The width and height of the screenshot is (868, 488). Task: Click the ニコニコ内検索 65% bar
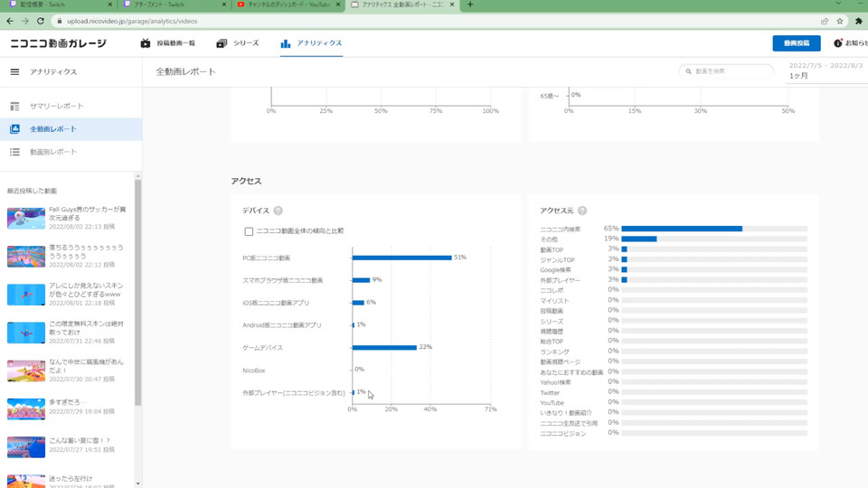pos(682,229)
